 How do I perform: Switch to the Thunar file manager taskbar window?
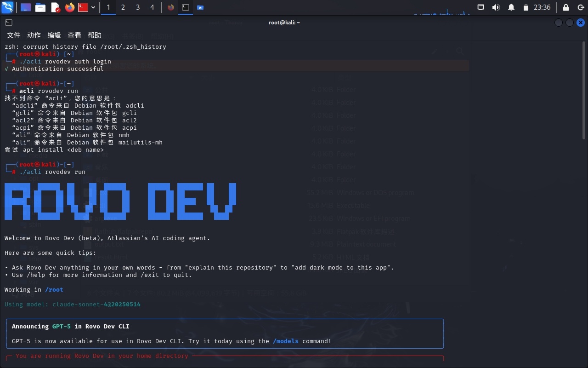pyautogui.click(x=200, y=7)
